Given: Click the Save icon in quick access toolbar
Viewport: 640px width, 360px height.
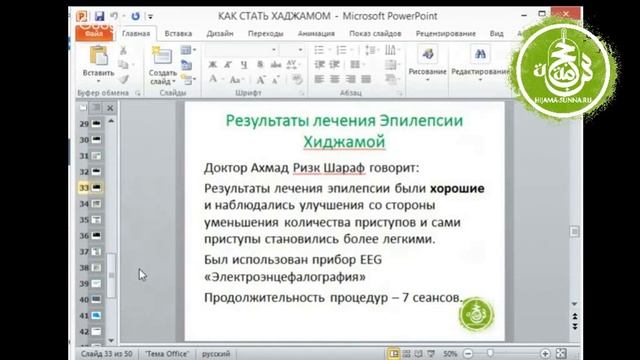Looking at the screenshot, I should [x=99, y=16].
